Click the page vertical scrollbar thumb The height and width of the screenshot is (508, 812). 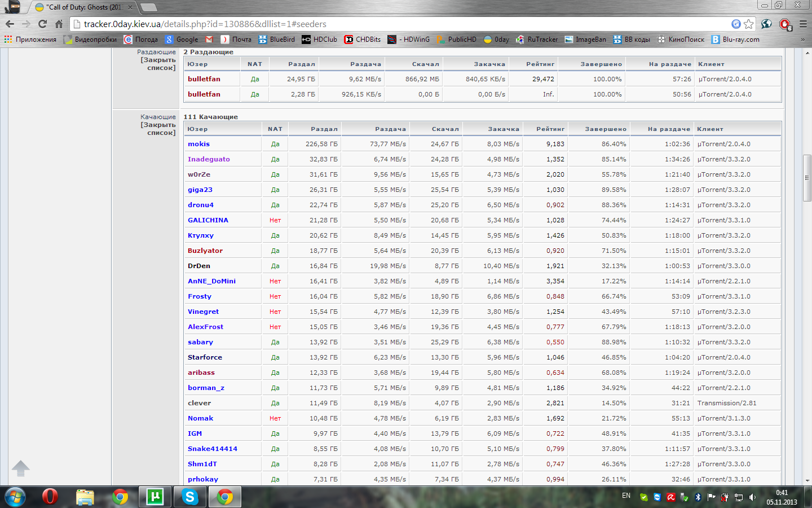(807, 177)
